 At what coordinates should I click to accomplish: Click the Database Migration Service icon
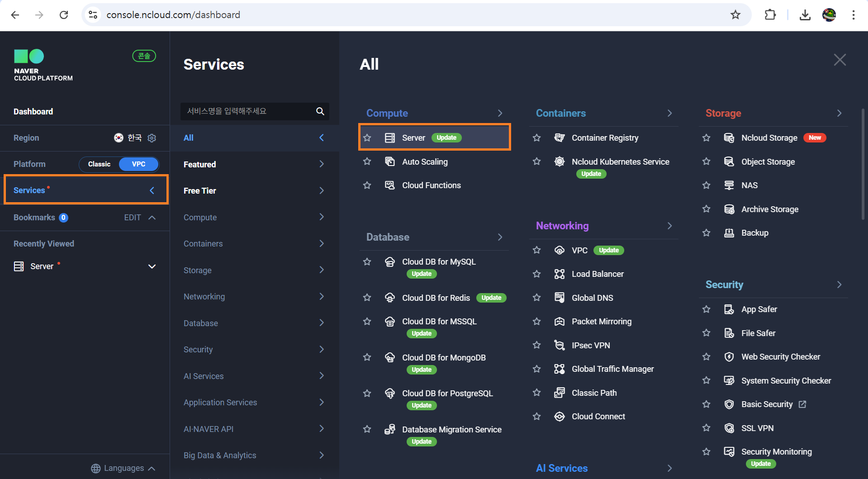390,429
